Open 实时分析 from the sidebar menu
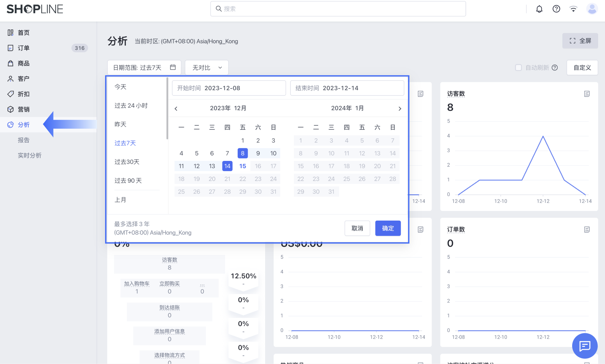605x364 pixels. [x=30, y=155]
